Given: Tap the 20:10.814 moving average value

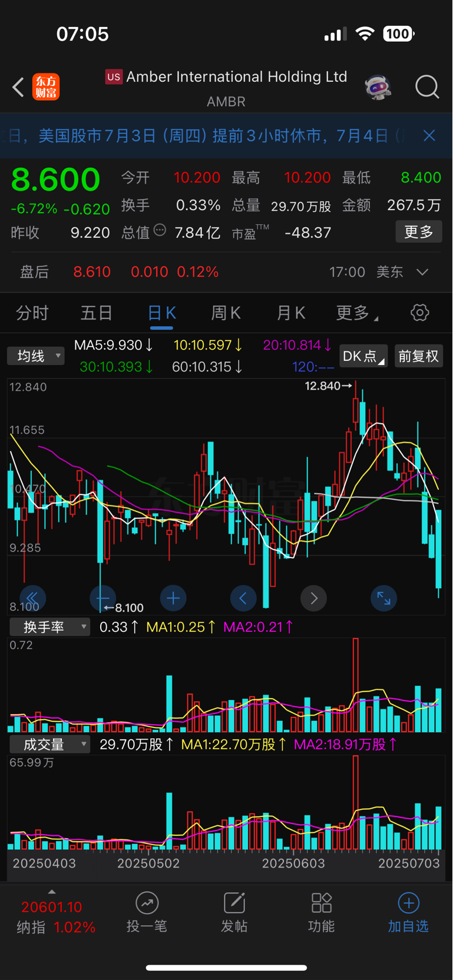Looking at the screenshot, I should [x=297, y=346].
